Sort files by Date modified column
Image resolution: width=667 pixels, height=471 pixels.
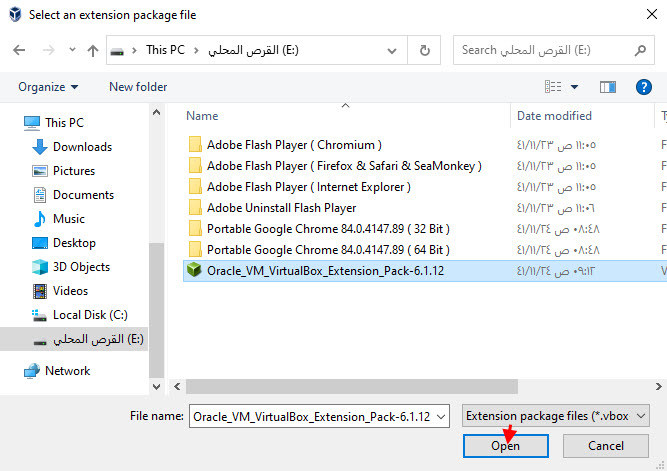pyautogui.click(x=554, y=116)
